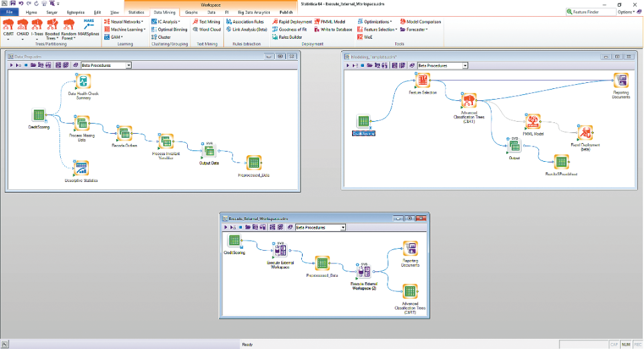Select Descriptive Statistics node
The width and height of the screenshot is (644, 349).
pos(82,168)
